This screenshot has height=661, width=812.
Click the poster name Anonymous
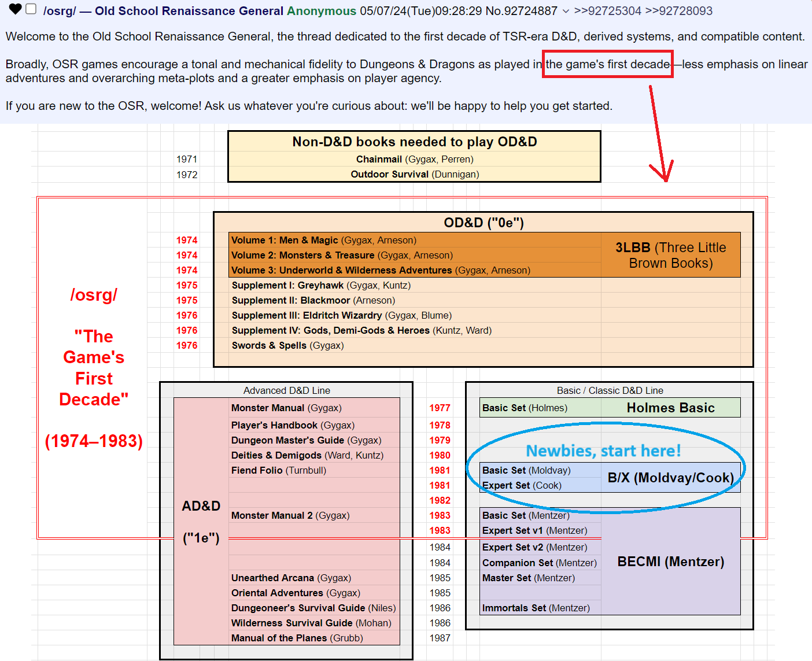click(x=322, y=11)
